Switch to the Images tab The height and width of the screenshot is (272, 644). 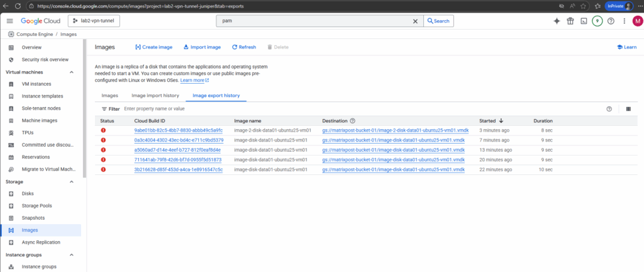coord(109,95)
